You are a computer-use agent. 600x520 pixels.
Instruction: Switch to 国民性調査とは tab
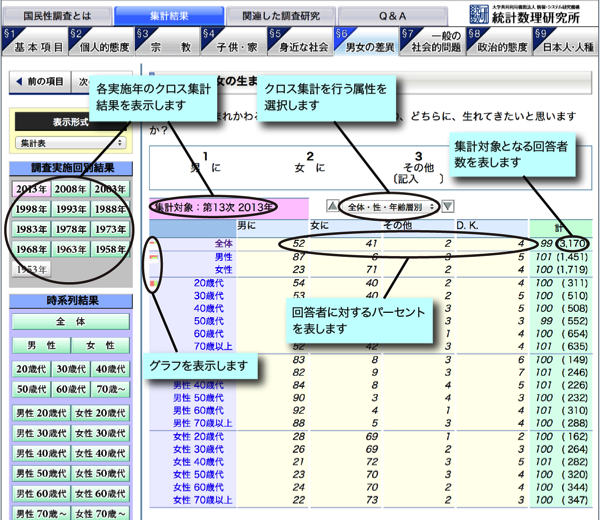pyautogui.click(x=57, y=16)
